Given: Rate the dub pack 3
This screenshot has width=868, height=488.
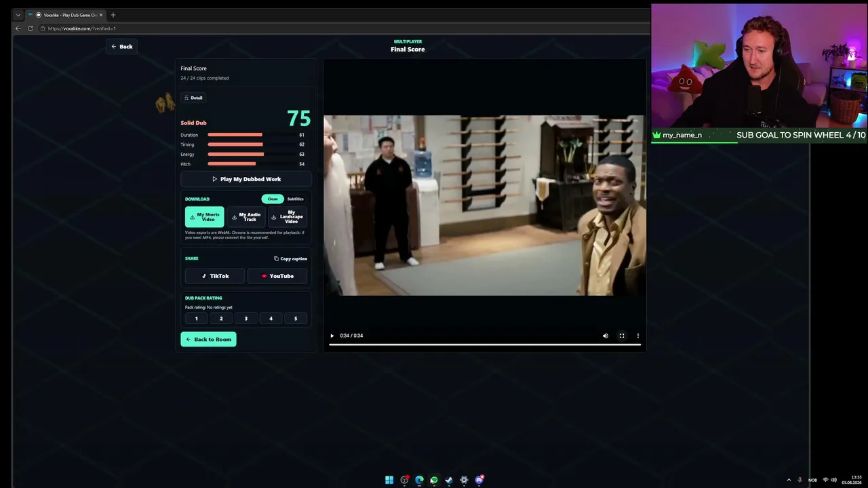Looking at the screenshot, I should [246, 319].
